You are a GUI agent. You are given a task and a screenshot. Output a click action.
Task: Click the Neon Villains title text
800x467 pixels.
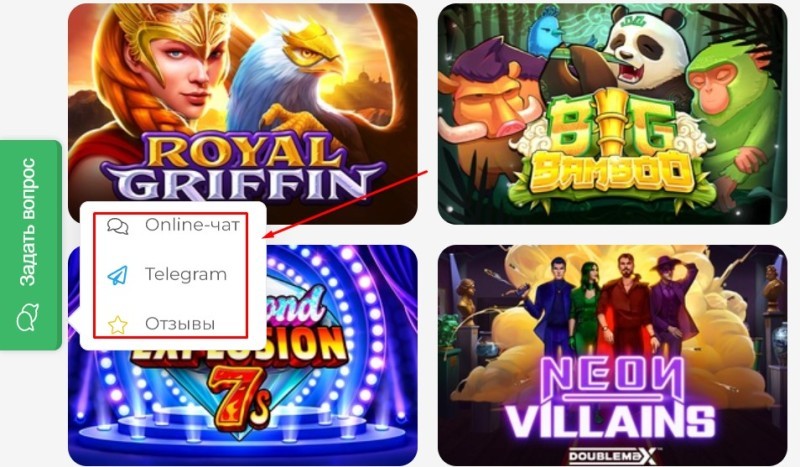pyautogui.click(x=611, y=403)
